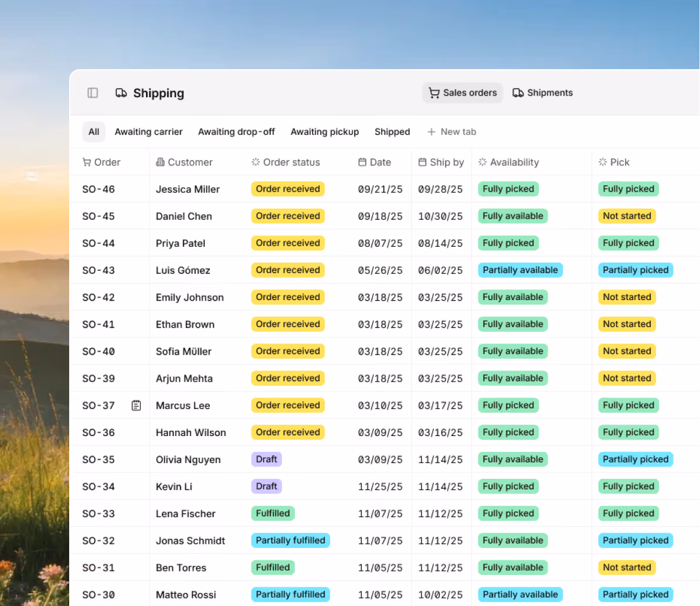Image resolution: width=700 pixels, height=606 pixels.
Task: Click the plus icon for New tab
Action: click(431, 132)
